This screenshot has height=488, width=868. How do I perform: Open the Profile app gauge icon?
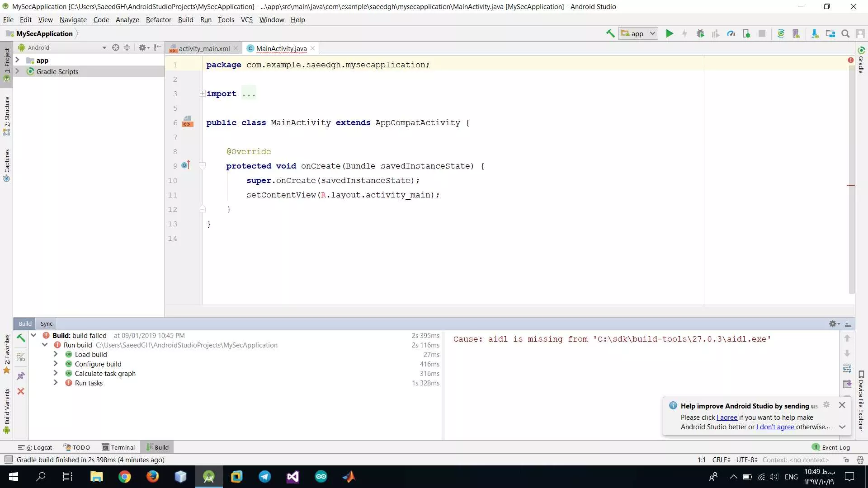731,33
